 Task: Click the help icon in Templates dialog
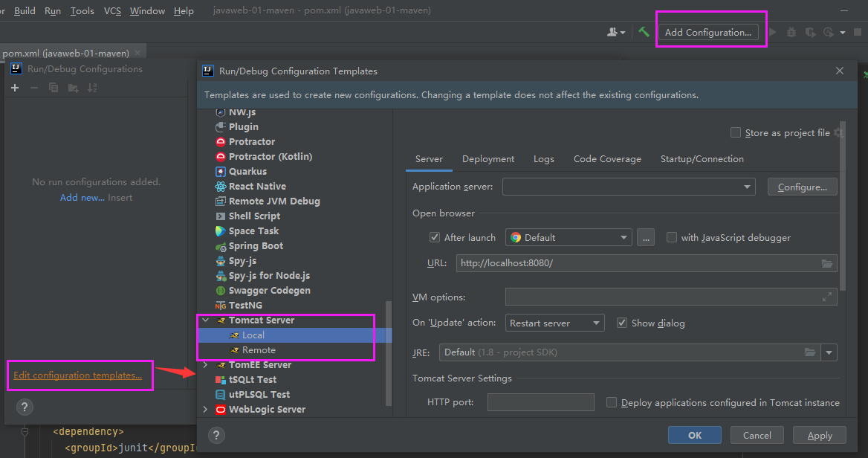coord(216,435)
